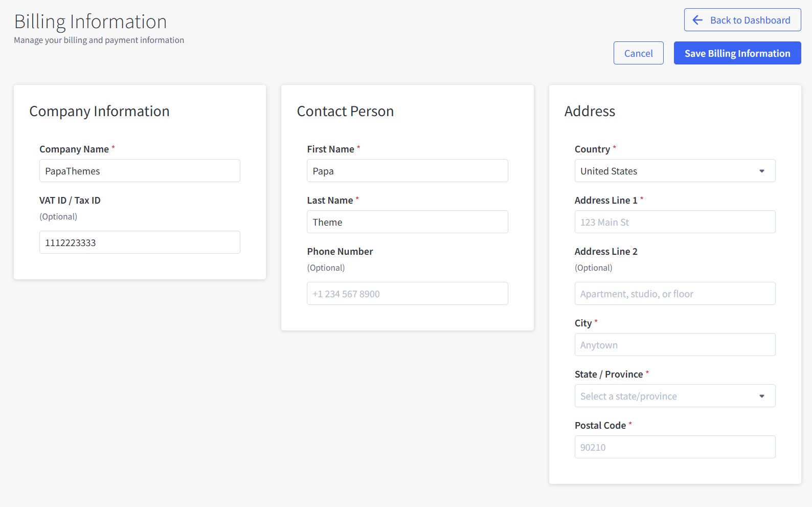Click the Phone Number input field
The image size is (812, 507).
click(x=408, y=294)
